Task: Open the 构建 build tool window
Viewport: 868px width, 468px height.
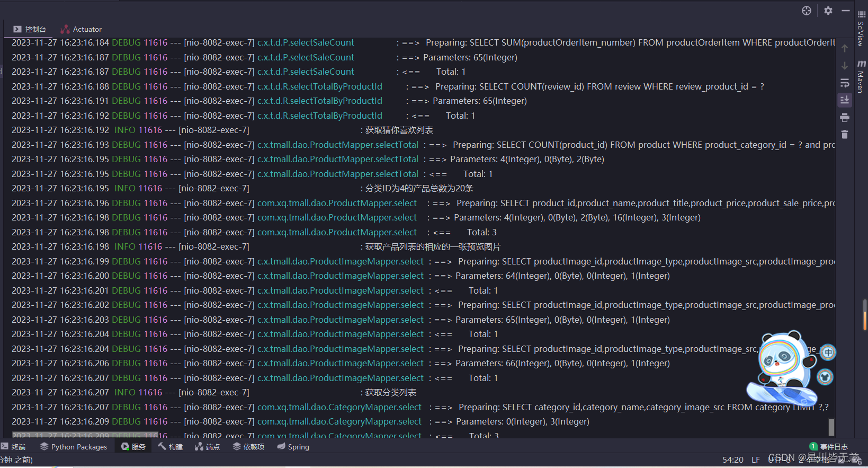Action: [171, 447]
